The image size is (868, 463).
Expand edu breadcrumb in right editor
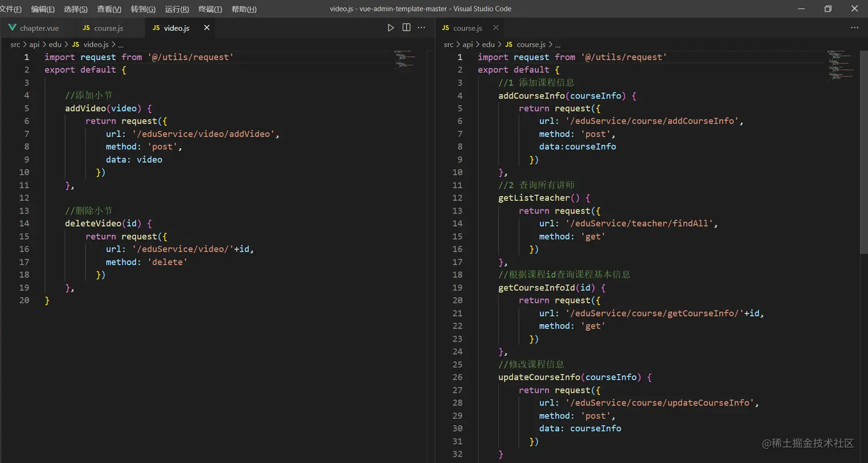pyautogui.click(x=489, y=44)
